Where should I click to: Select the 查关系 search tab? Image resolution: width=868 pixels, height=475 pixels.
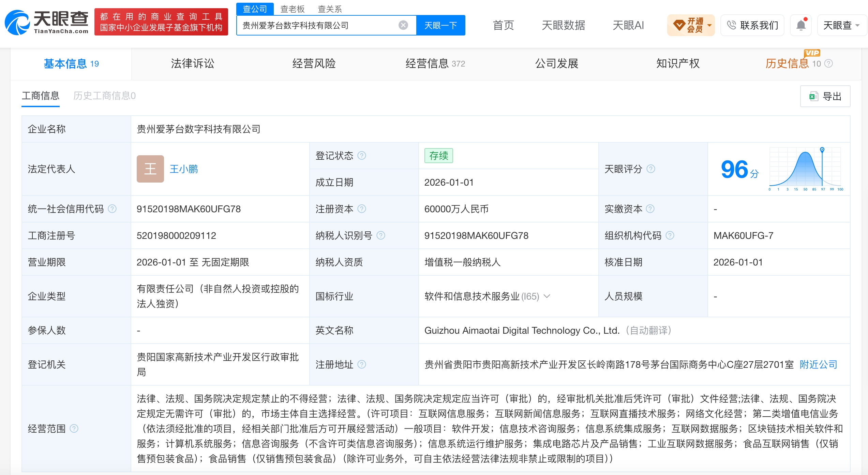tap(330, 9)
